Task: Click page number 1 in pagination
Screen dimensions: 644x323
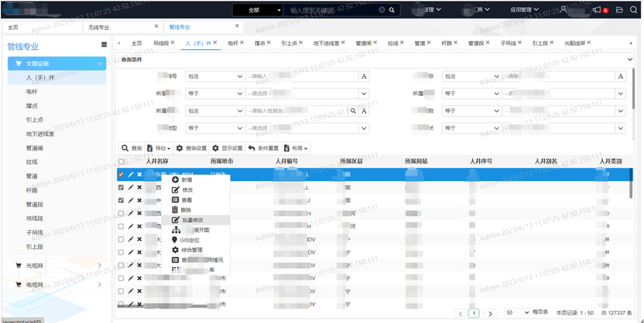Action: pos(474,313)
